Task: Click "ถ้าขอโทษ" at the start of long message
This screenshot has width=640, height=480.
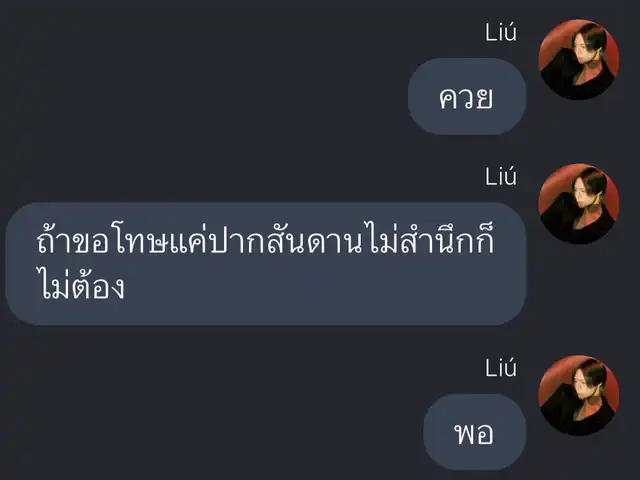Action: [x=102, y=241]
